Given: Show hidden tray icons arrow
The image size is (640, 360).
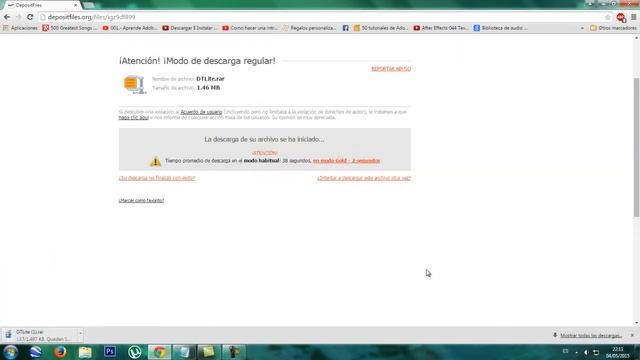Looking at the screenshot, I should (576, 352).
